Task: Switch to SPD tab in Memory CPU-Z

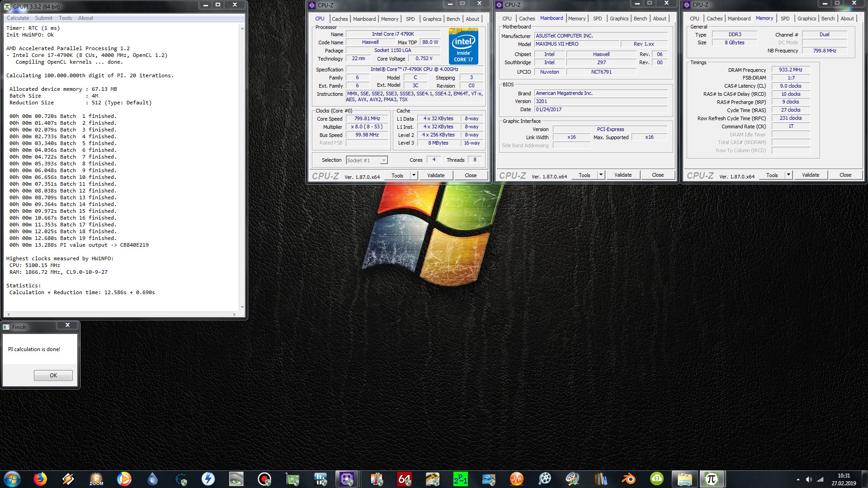Action: pyautogui.click(x=785, y=19)
